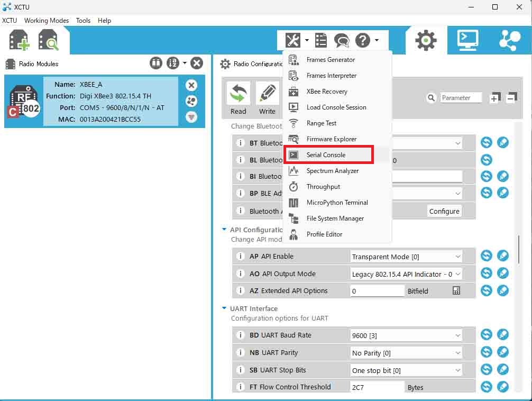532x401 pixels.
Task: Remove all radio modules with X icon
Action: pos(197,63)
